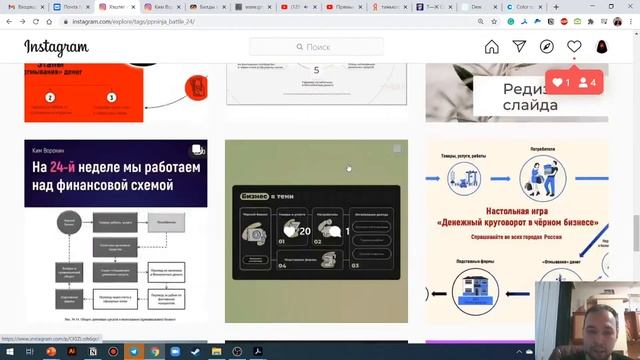Image resolution: width=640 pixels, height=360 pixels.
Task: Open the Extensions puzzle icon
Action: (x=591, y=22)
